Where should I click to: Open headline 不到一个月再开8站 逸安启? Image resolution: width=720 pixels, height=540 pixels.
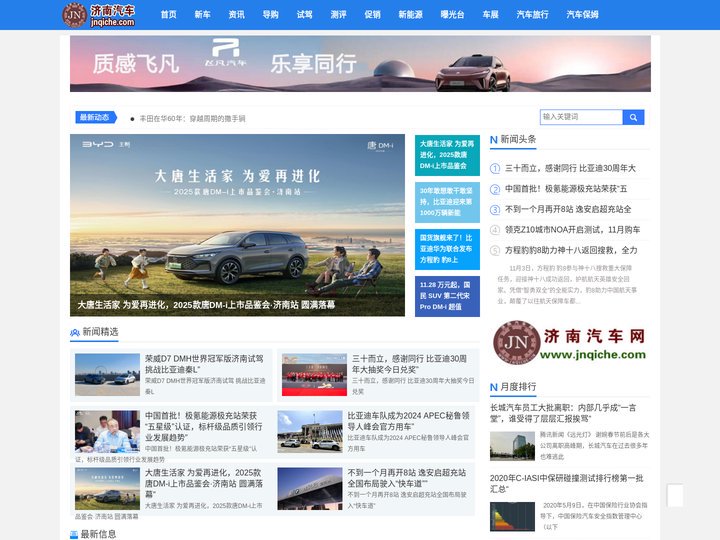(568, 210)
